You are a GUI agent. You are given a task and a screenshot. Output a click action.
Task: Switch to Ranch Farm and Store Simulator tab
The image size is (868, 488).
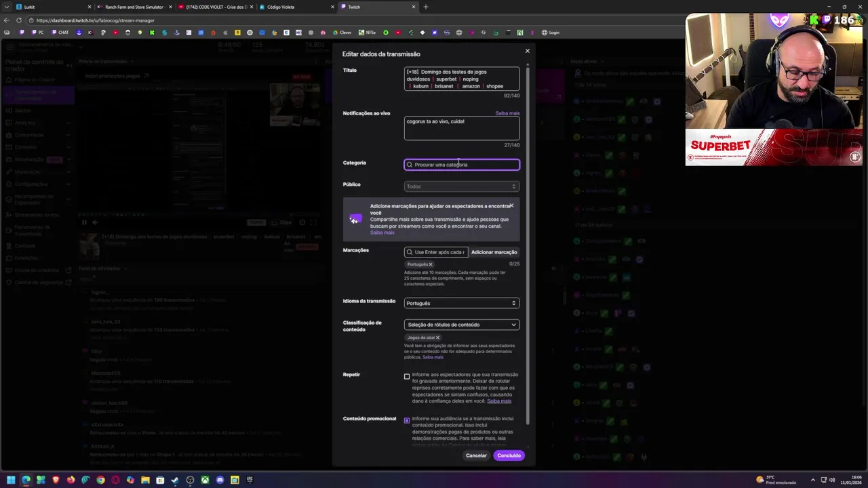pyautogui.click(x=135, y=7)
